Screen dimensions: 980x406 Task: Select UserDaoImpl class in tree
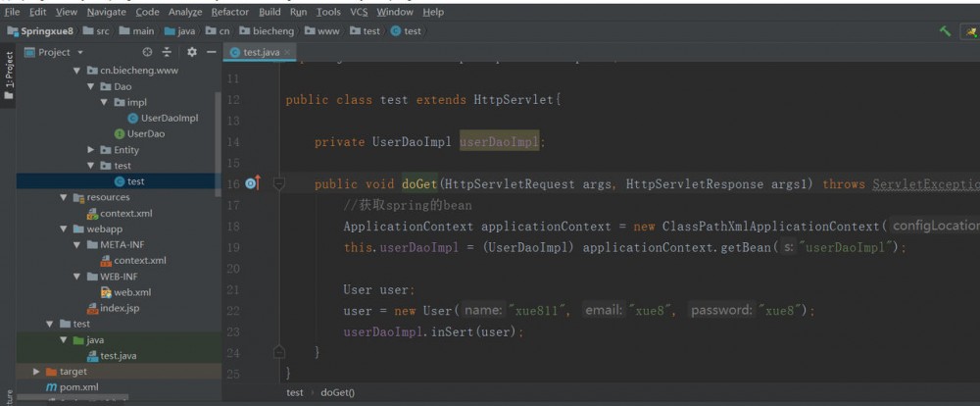163,118
